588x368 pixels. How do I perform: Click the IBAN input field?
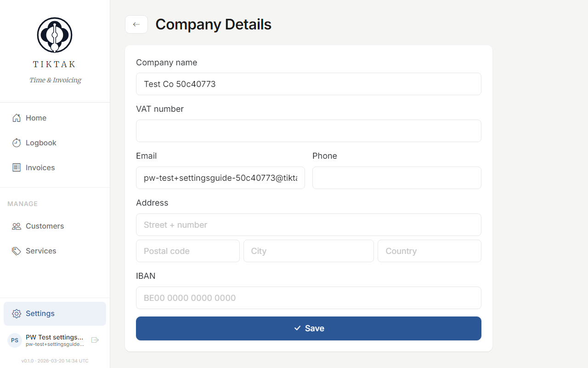[308, 298]
